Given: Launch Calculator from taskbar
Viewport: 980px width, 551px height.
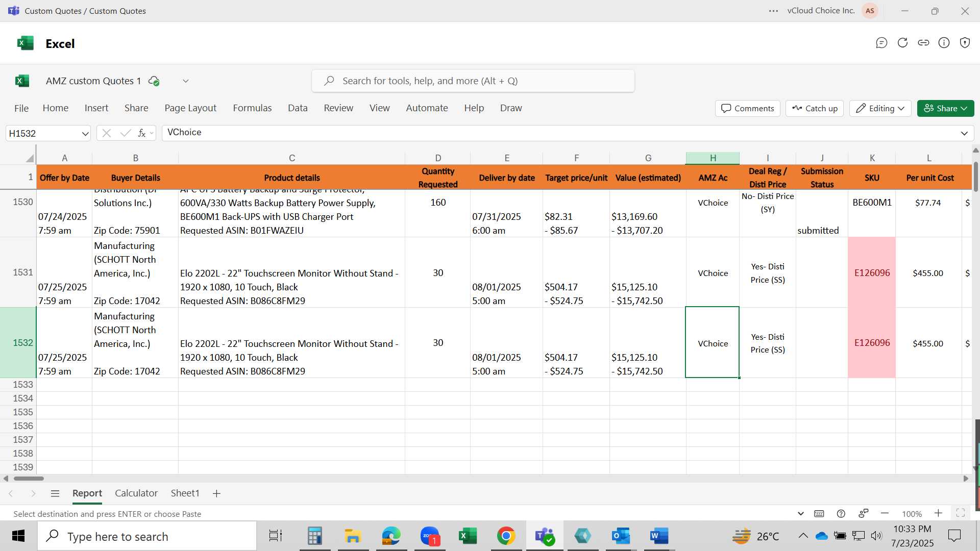Looking at the screenshot, I should pos(315,536).
